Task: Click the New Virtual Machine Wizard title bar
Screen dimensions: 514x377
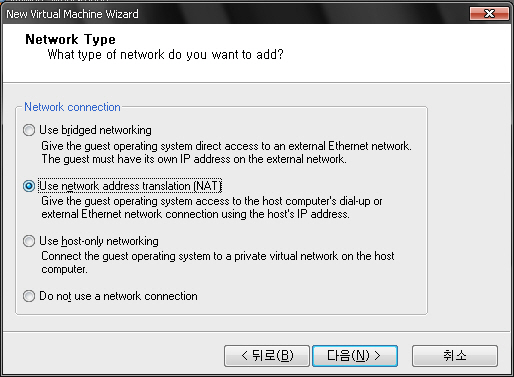Action: tap(233, 14)
